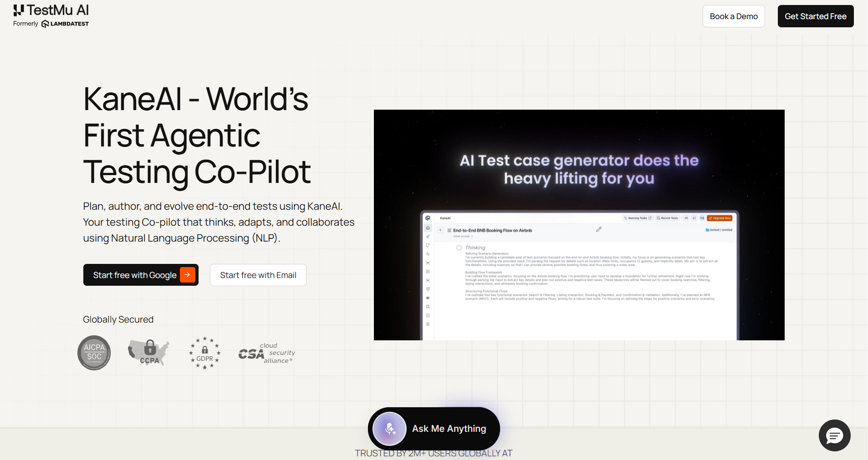The width and height of the screenshot is (868, 460).
Task: Play the AI Test case generator video
Action: [x=579, y=225]
